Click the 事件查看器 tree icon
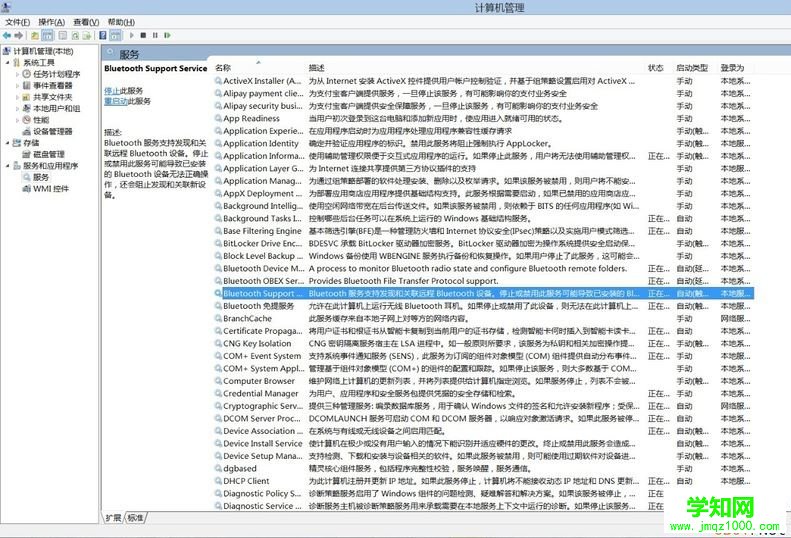The width and height of the screenshot is (791, 538). [x=27, y=85]
